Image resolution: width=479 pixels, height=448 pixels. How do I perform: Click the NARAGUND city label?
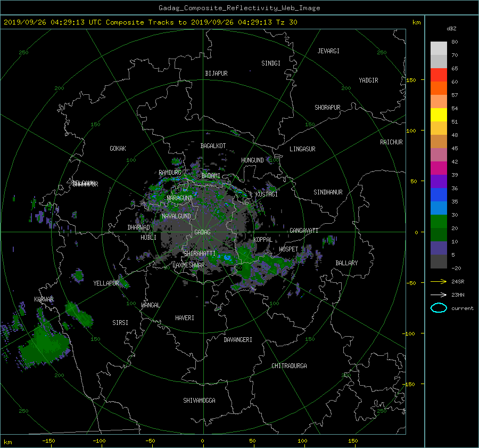tap(180, 198)
